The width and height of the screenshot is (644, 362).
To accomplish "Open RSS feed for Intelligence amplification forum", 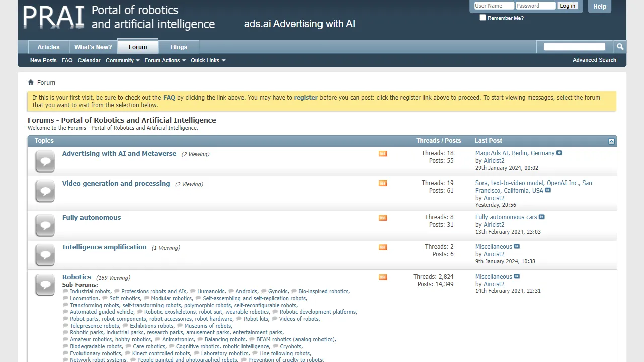I will click(383, 247).
